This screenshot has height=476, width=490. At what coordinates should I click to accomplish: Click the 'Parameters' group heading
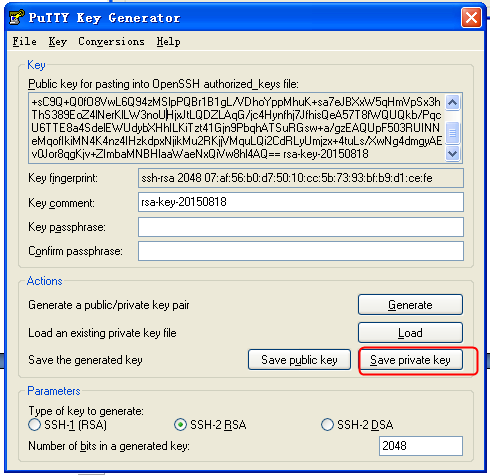coord(54,391)
